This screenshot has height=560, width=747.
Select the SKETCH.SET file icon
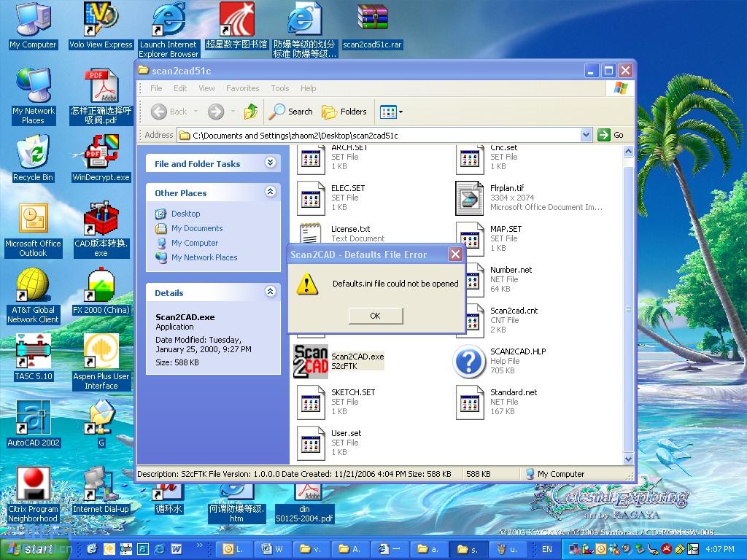click(311, 402)
